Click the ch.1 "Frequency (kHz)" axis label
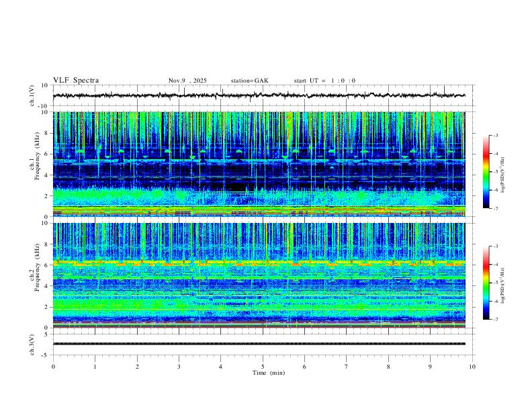This screenshot has height=411, width=532. pyautogui.click(x=37, y=156)
